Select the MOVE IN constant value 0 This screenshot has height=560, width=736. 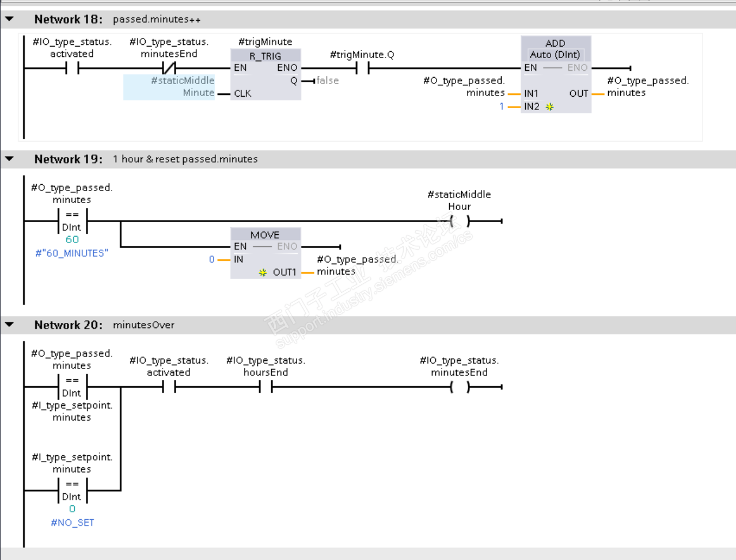tap(211, 260)
